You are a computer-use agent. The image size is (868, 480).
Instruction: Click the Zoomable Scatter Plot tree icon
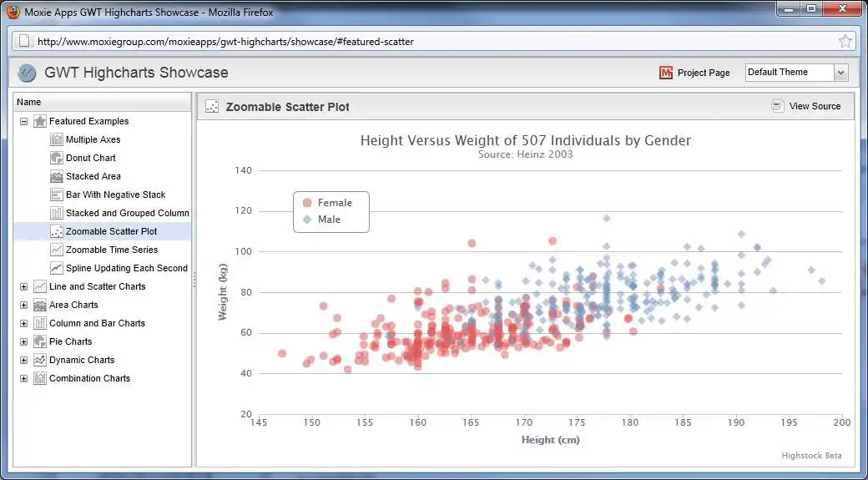tap(57, 231)
